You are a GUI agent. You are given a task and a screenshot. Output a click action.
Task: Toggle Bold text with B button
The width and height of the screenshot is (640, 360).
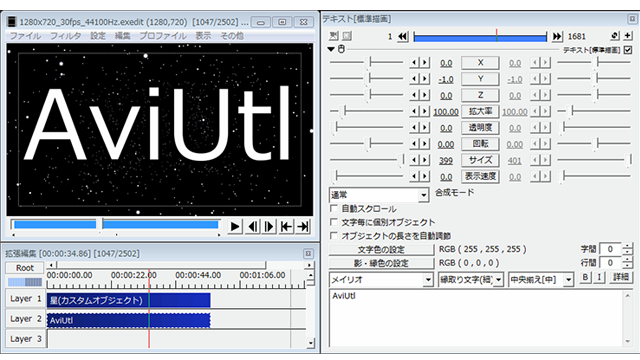click(585, 277)
